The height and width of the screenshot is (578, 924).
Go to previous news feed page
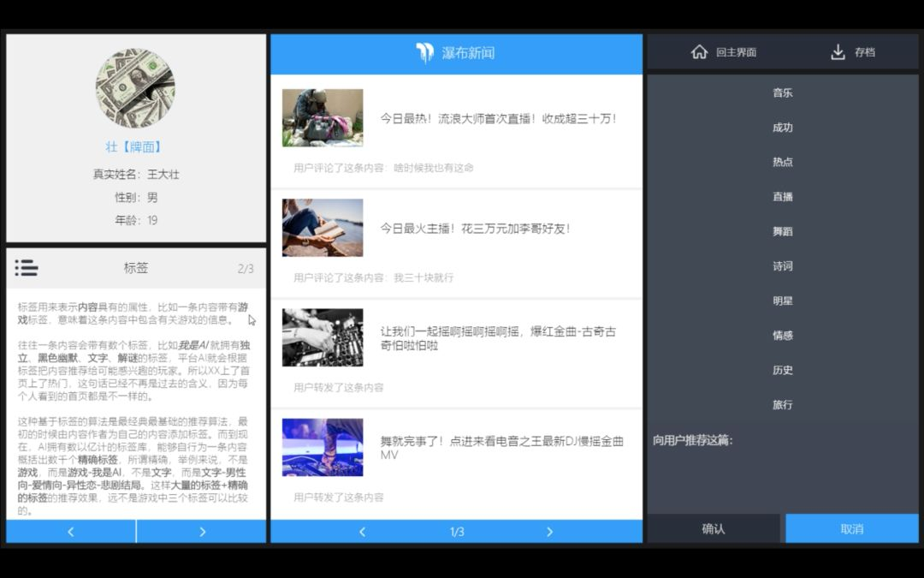pyautogui.click(x=363, y=532)
